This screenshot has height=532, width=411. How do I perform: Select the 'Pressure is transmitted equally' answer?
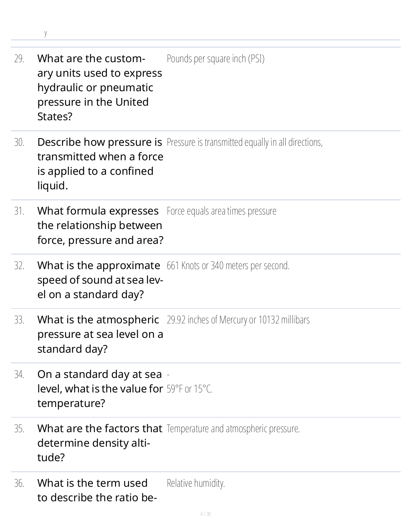coord(245,142)
